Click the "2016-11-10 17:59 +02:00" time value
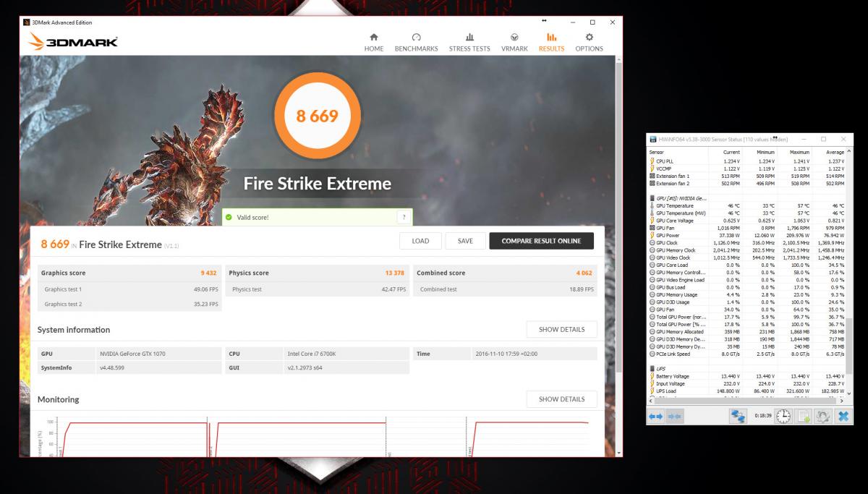 click(x=506, y=354)
